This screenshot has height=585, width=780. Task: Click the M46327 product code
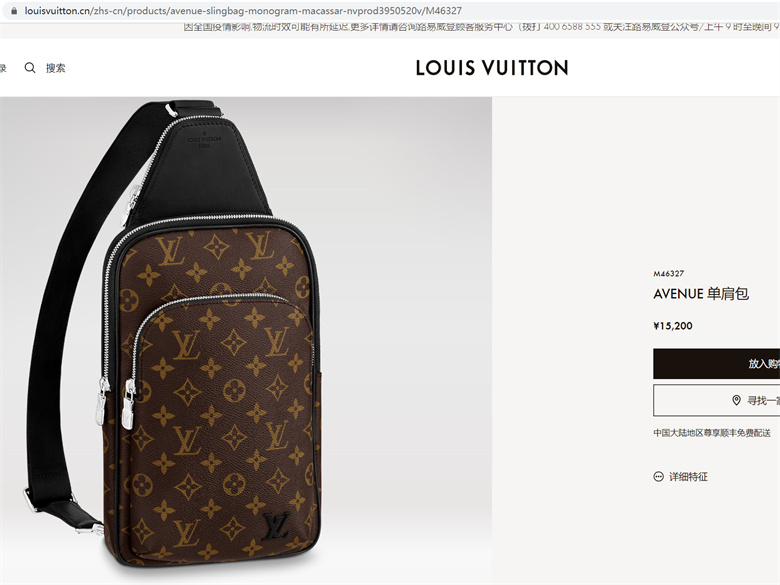(669, 274)
